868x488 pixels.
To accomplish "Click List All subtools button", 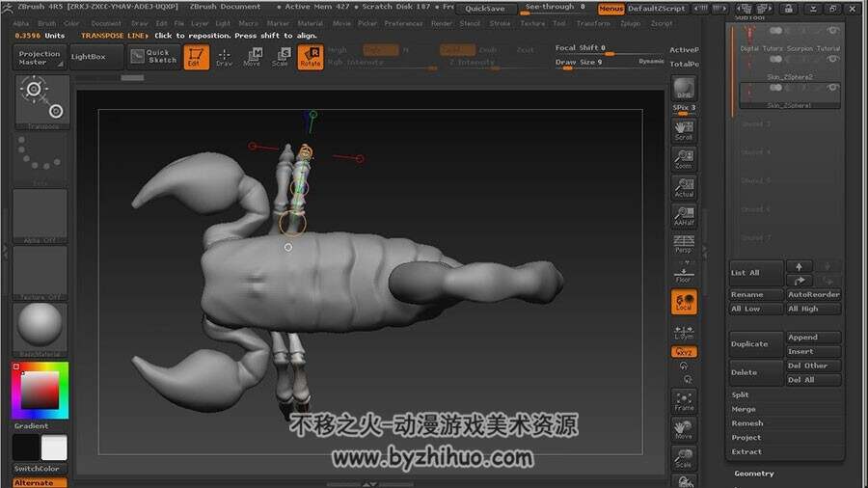I will [x=756, y=273].
